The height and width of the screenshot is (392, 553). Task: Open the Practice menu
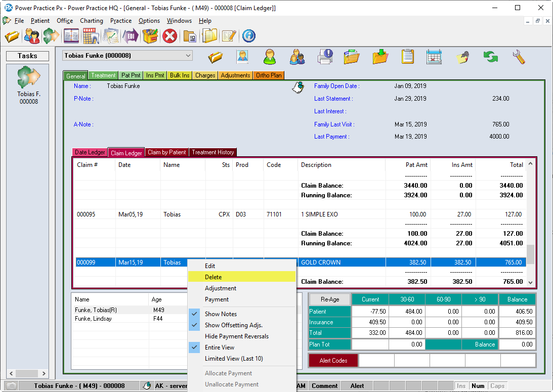121,21
